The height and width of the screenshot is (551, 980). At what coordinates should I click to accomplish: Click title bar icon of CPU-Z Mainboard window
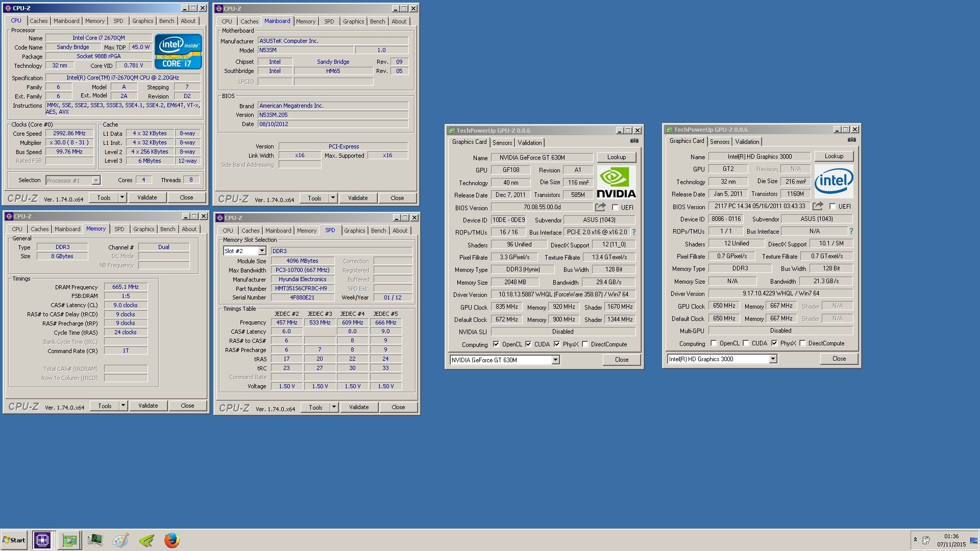point(219,9)
